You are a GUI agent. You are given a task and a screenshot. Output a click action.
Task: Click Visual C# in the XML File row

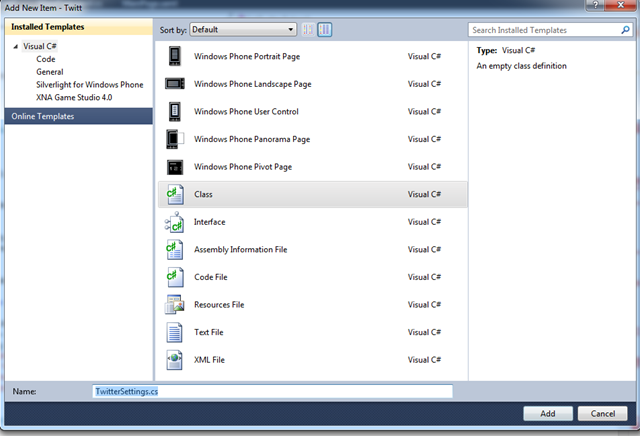[424, 360]
